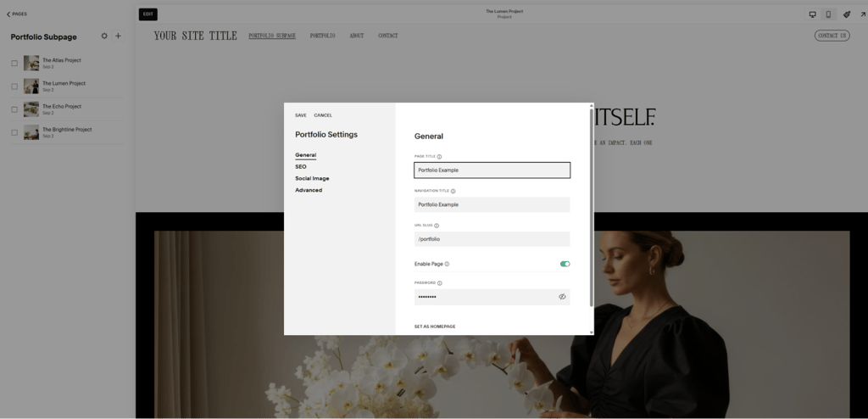Switch to desktop preview icon
The width and height of the screenshot is (868, 419).
pos(812,14)
